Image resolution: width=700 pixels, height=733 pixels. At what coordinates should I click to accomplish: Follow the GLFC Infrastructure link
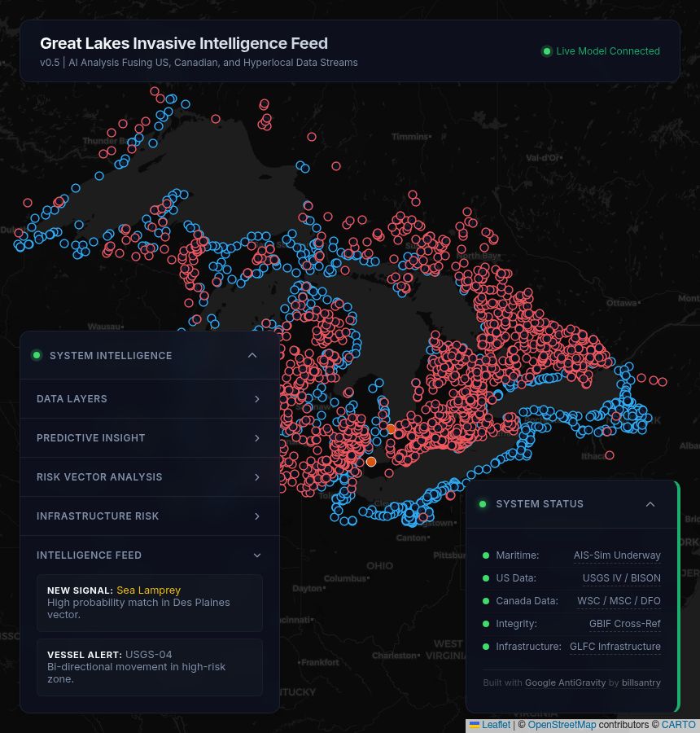click(615, 647)
